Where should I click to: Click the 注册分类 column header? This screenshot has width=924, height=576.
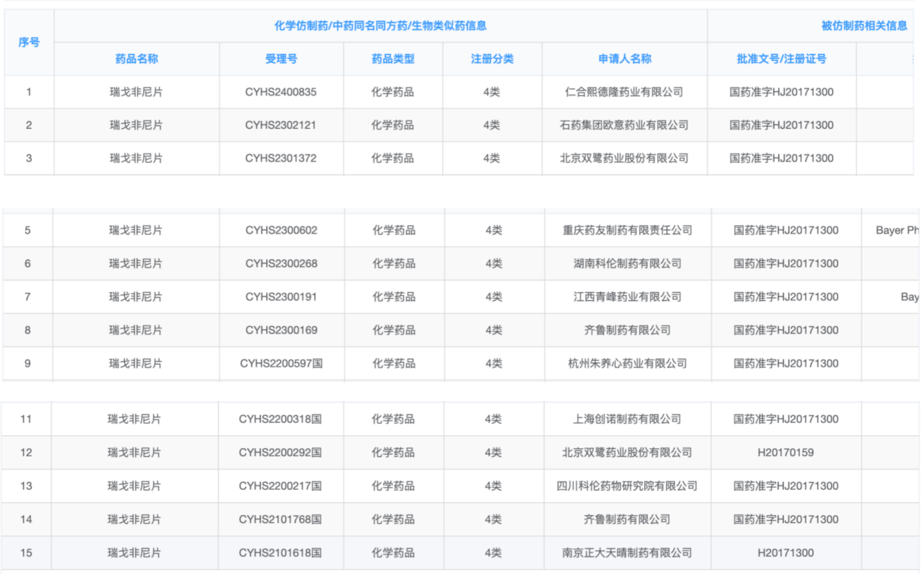point(492,59)
